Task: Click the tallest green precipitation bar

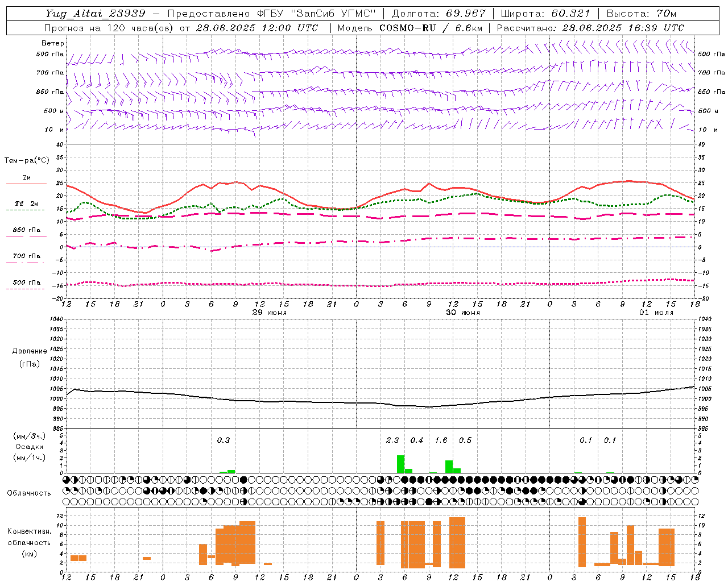Action: [x=401, y=464]
